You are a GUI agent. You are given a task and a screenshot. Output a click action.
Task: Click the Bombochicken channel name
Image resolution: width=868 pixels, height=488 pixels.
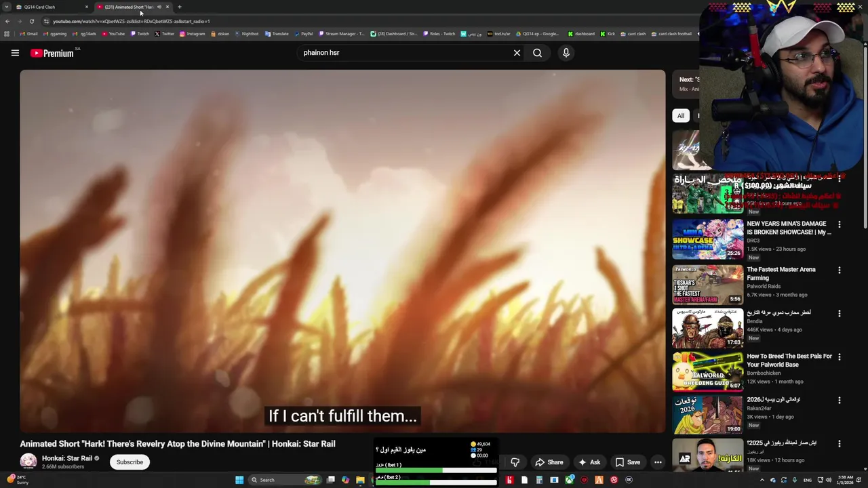point(764,373)
